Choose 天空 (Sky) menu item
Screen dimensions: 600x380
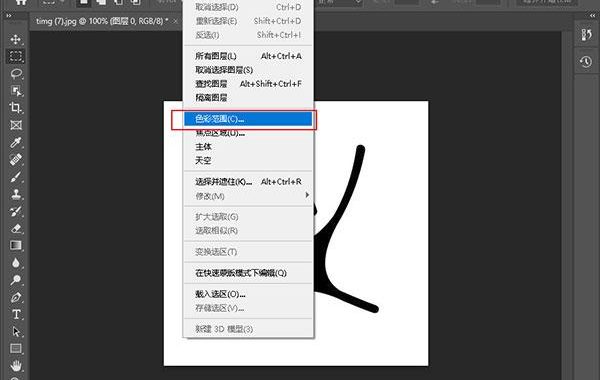[248, 160]
